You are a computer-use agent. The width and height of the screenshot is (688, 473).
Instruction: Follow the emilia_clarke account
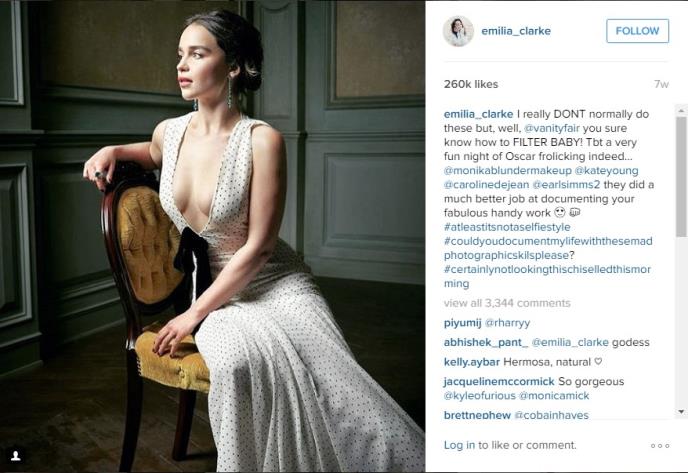point(637,31)
